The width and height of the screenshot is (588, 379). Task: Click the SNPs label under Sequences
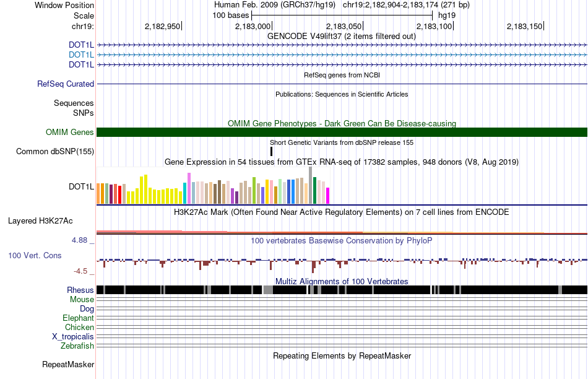click(x=84, y=113)
